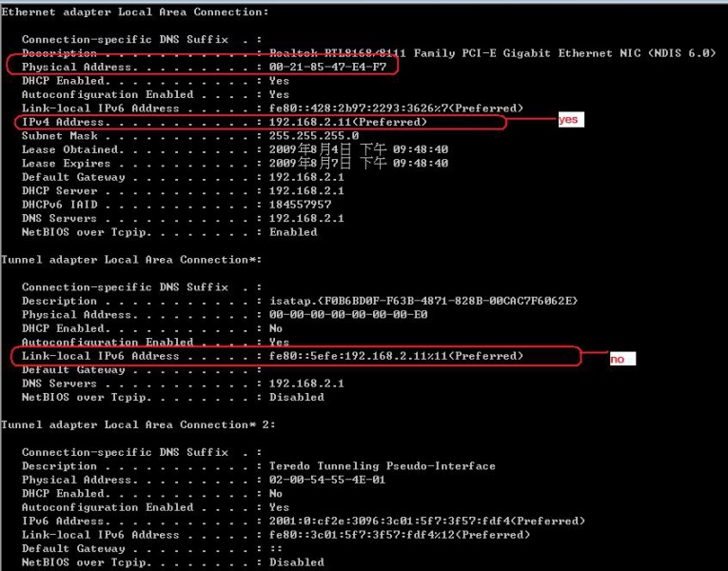Click the red 'no' annotation label

click(x=618, y=359)
